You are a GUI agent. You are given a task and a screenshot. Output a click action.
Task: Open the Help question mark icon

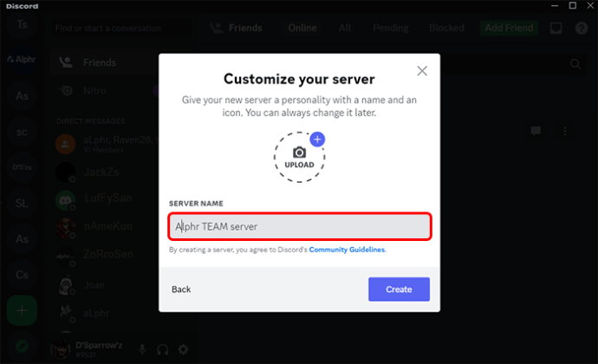tap(582, 28)
